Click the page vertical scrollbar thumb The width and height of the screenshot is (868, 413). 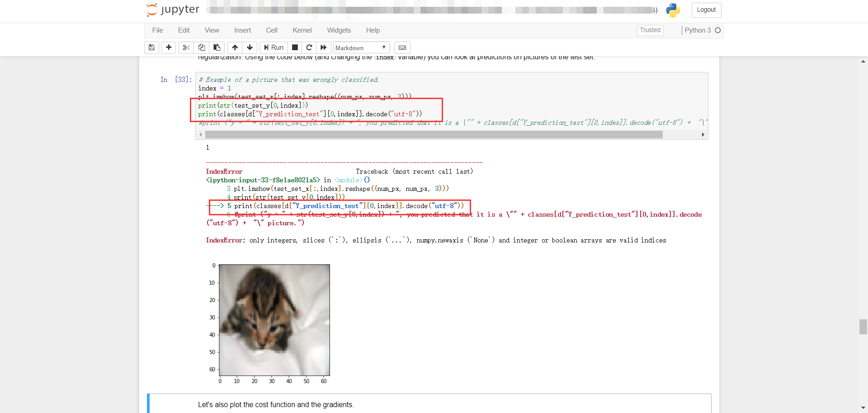pos(863,327)
